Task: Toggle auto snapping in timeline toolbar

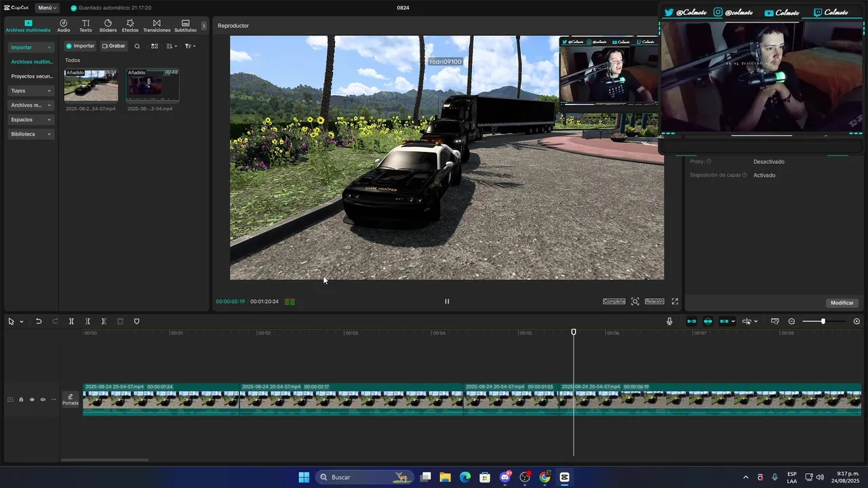Action: [x=708, y=321]
